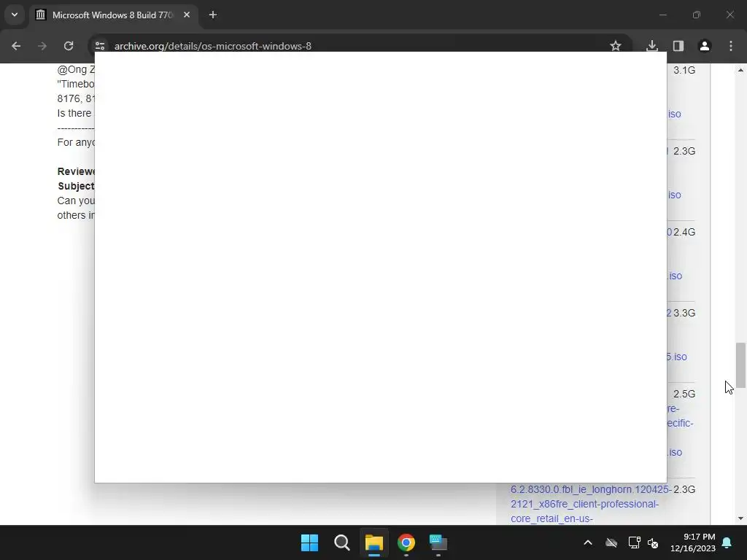Open the tab search dropdown arrow
Screen dimensions: 747x560
(x=15, y=15)
